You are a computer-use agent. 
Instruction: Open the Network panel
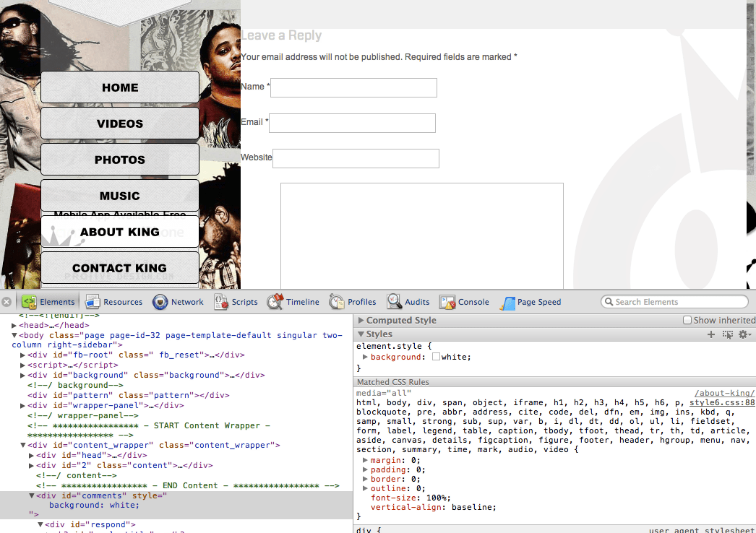pos(178,302)
